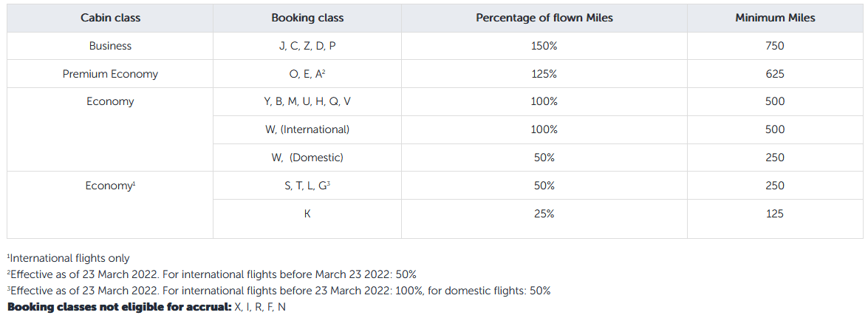
Task: Select the "Percentage of flown Miles" header
Action: click(x=544, y=18)
